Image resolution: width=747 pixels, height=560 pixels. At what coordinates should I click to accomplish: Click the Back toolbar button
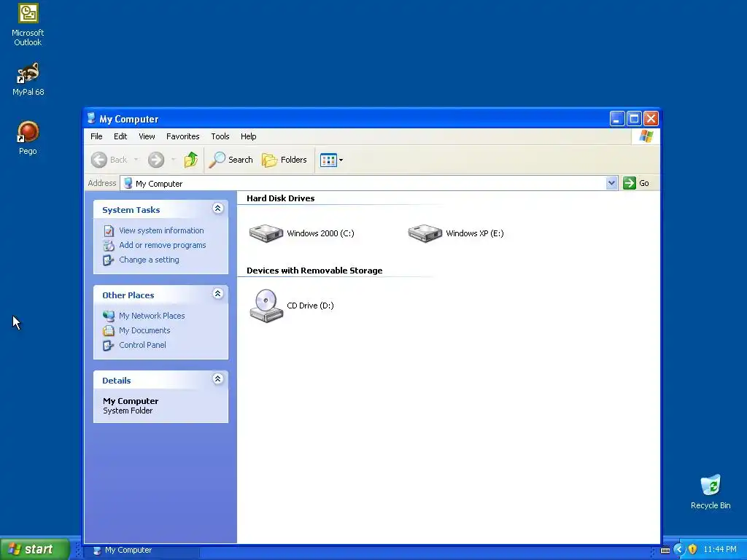coord(109,160)
